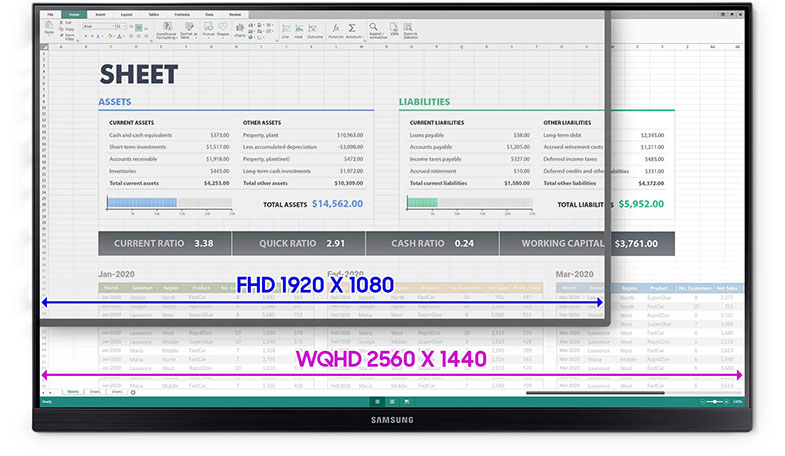Switch to the Formulas ribbon tab

click(x=182, y=16)
